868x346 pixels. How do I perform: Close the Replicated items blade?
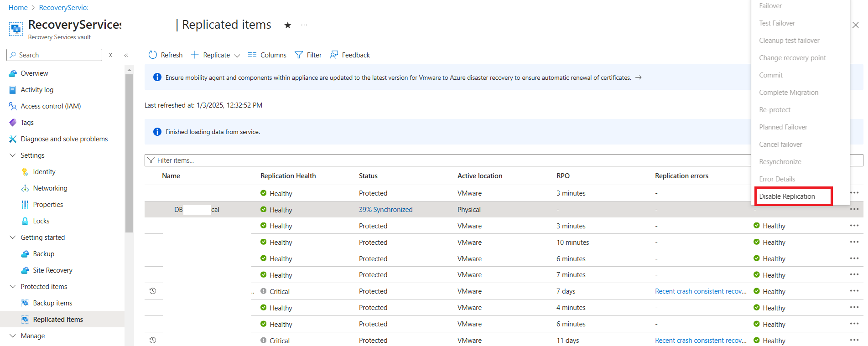(x=856, y=25)
